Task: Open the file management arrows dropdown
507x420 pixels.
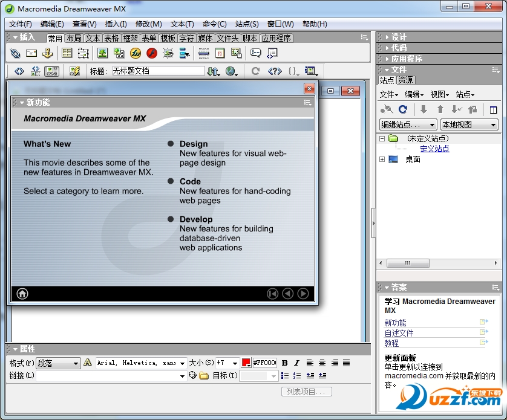Action: coord(214,71)
